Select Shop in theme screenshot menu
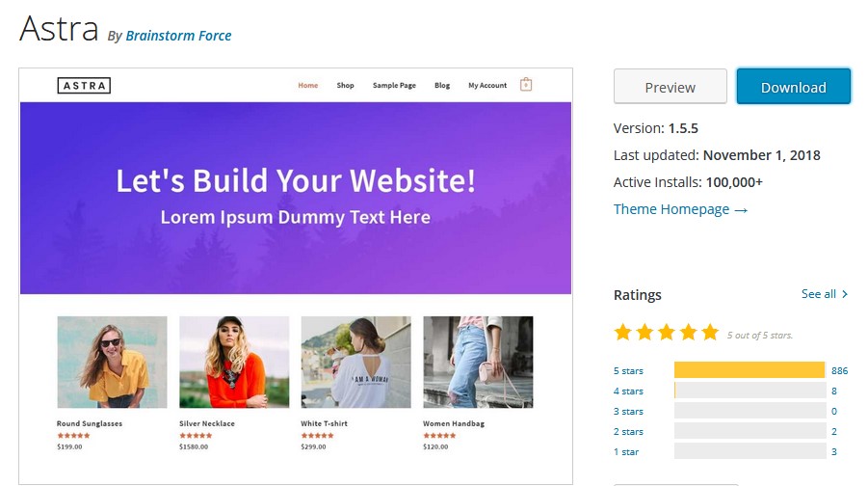This screenshot has width=868, height=486. click(346, 86)
